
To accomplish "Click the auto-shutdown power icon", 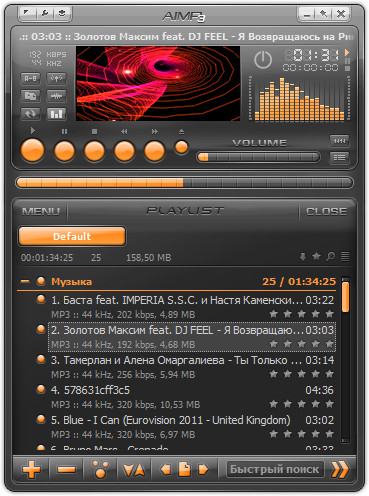I will click(x=263, y=60).
